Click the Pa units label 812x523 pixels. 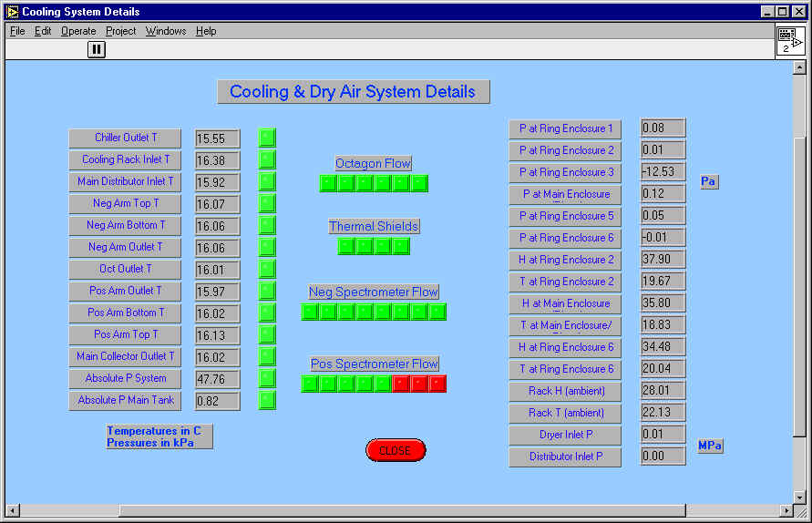[709, 181]
